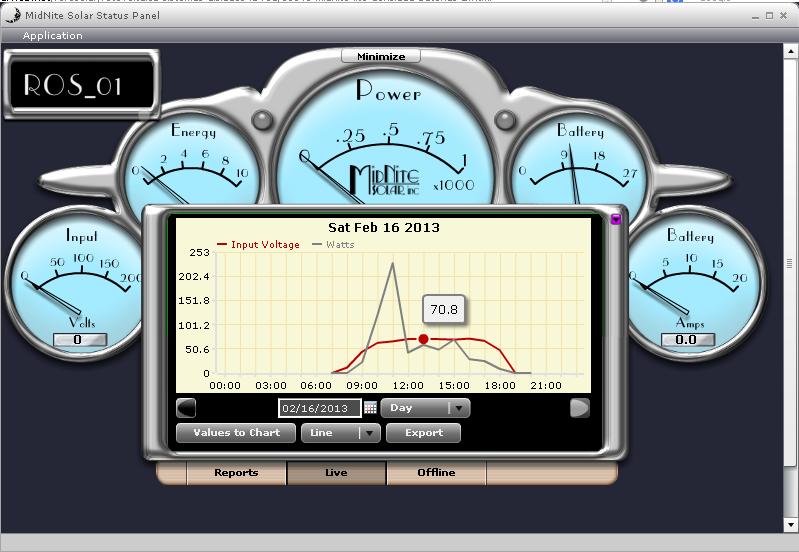799x552 pixels.
Task: Click the MidNite Solar Inc logo
Action: pyautogui.click(x=385, y=179)
